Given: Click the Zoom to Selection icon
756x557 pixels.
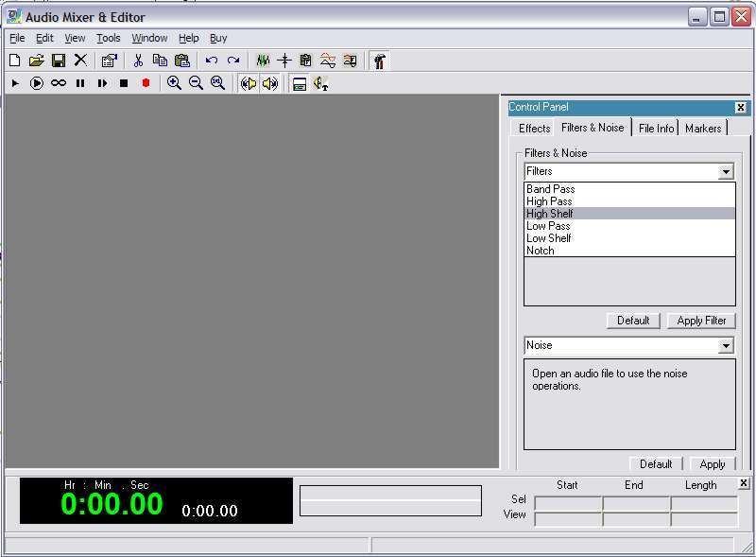Looking at the screenshot, I should pos(217,83).
